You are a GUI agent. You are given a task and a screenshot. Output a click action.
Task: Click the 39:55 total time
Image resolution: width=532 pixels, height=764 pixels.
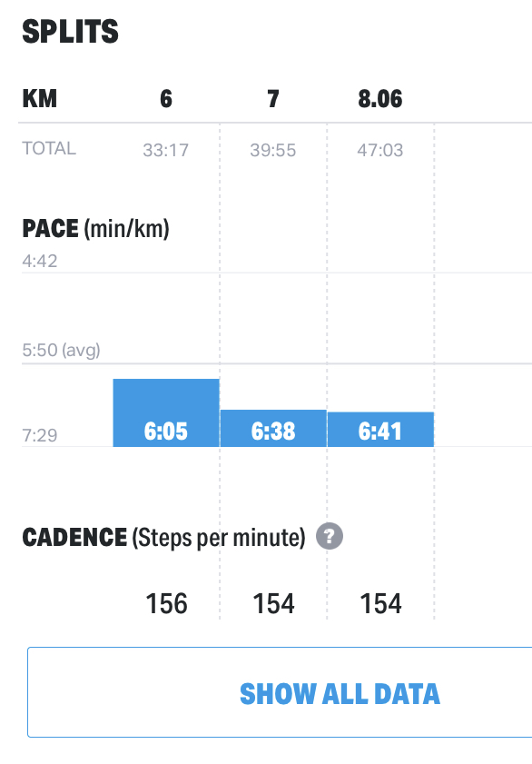(273, 150)
